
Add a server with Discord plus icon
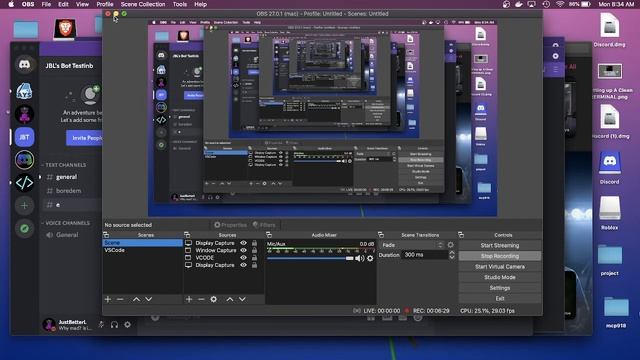pyautogui.click(x=24, y=206)
